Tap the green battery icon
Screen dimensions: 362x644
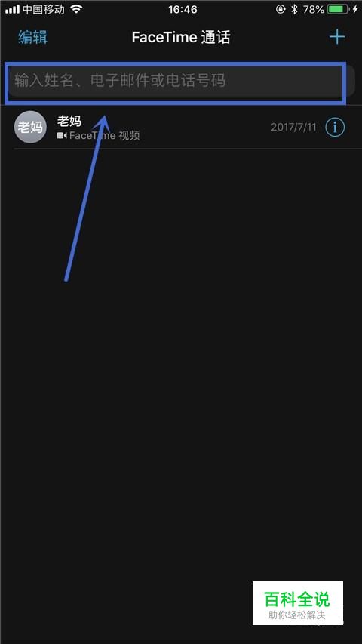[x=339, y=9]
